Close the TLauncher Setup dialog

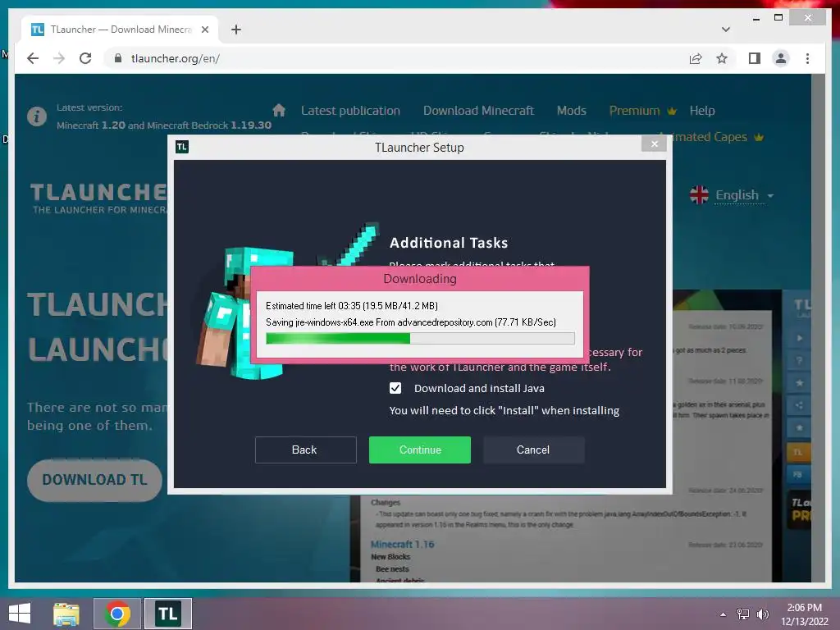[654, 144]
